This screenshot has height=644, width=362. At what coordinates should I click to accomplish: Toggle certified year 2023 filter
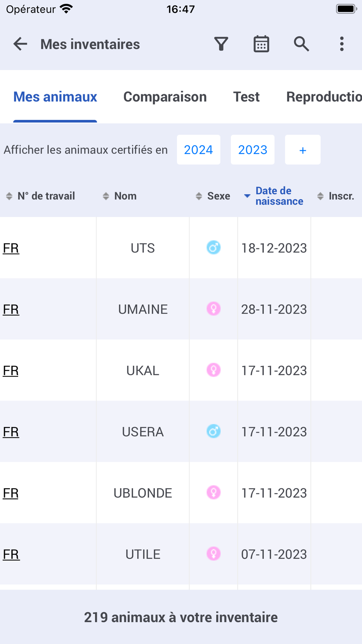tap(253, 150)
